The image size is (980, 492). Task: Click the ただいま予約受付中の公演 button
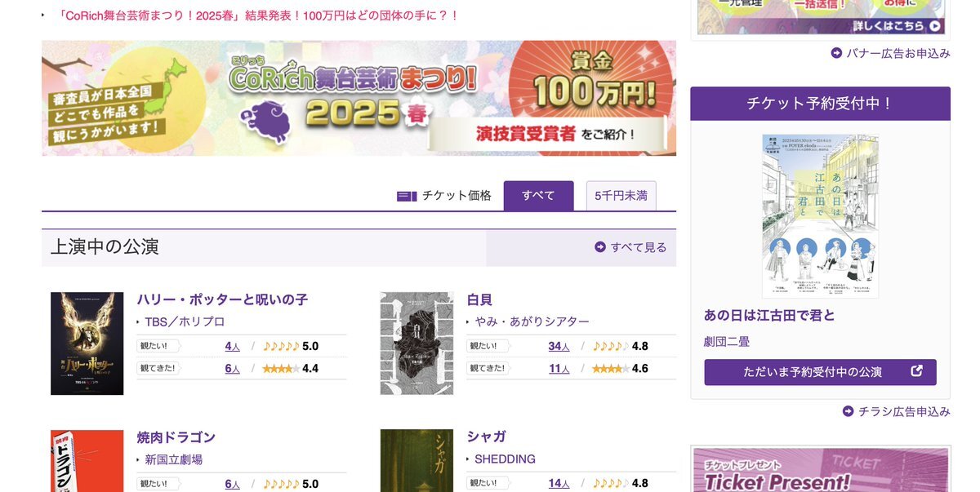click(x=820, y=372)
